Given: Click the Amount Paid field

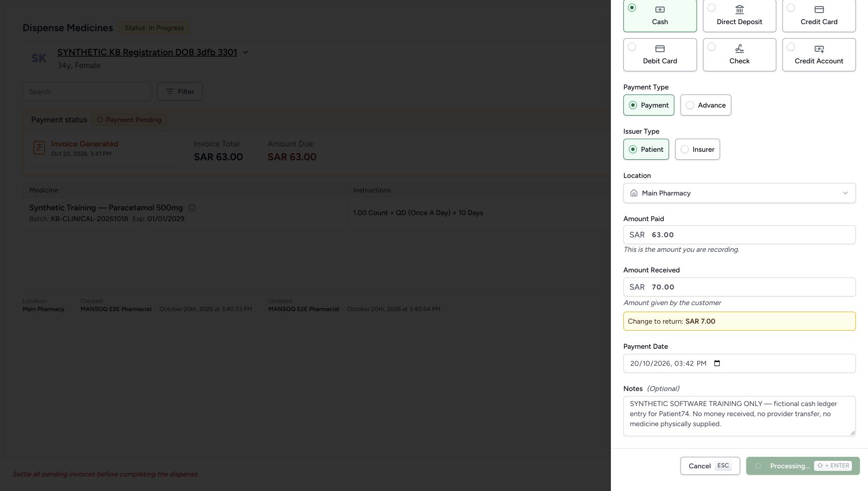Looking at the screenshot, I should 739,235.
